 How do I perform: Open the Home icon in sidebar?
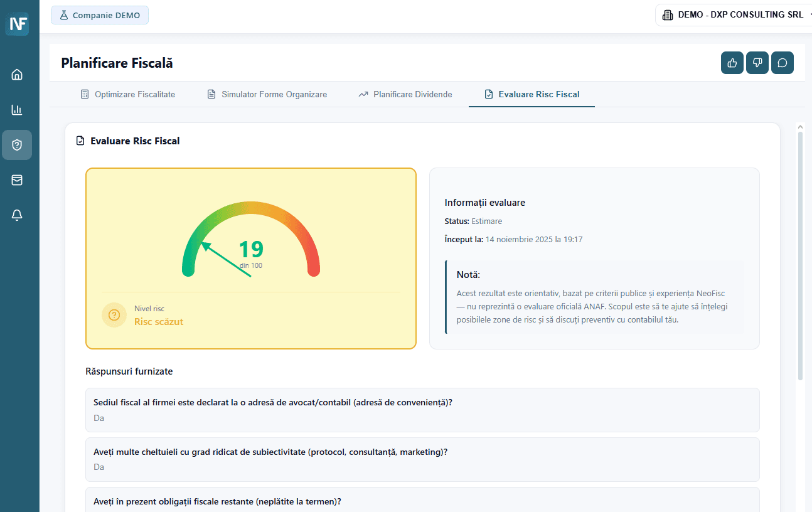17,75
